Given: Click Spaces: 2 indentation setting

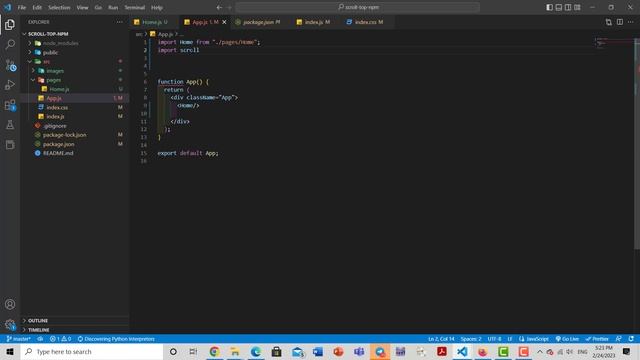Looking at the screenshot, I should click(471, 339).
